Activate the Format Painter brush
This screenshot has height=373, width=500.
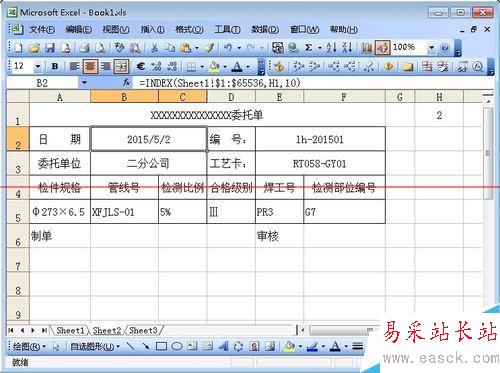coord(209,48)
